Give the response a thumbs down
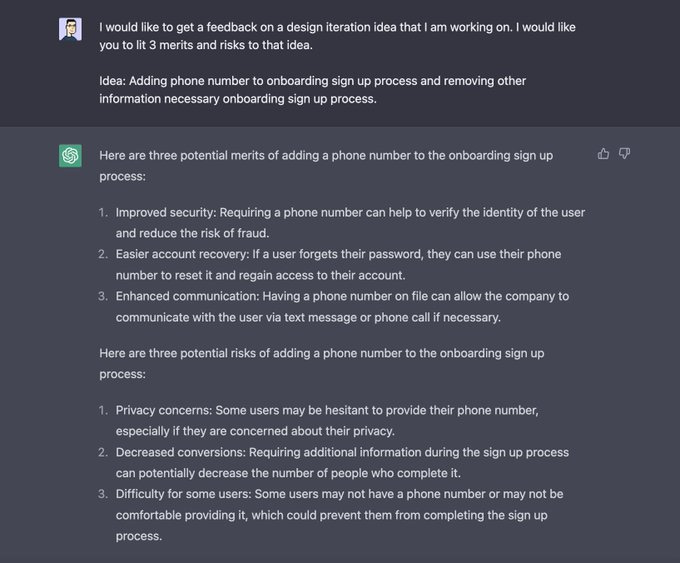This screenshot has height=563, width=680. click(625, 154)
